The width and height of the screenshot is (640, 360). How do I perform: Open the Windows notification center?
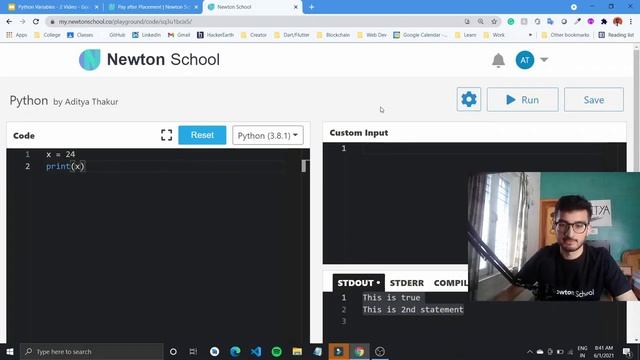pos(627,351)
